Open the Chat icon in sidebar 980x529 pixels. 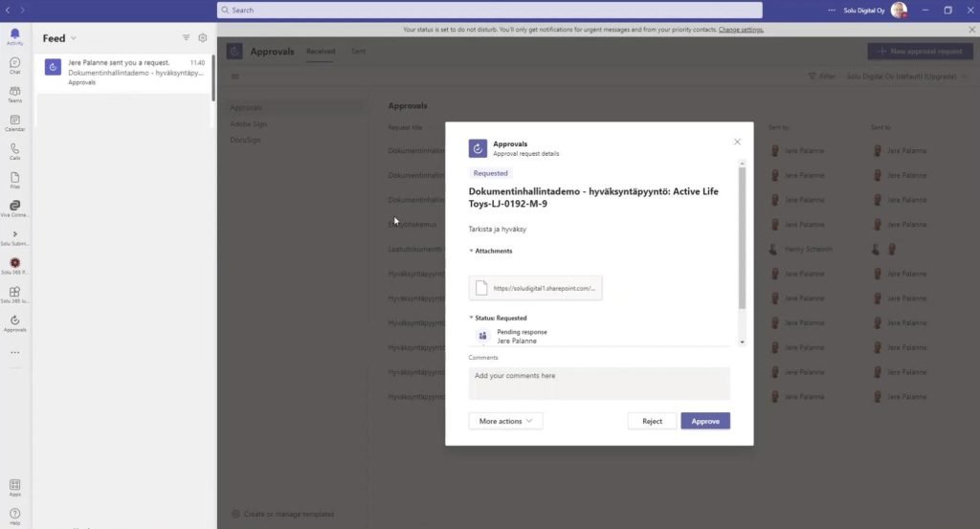point(14,65)
